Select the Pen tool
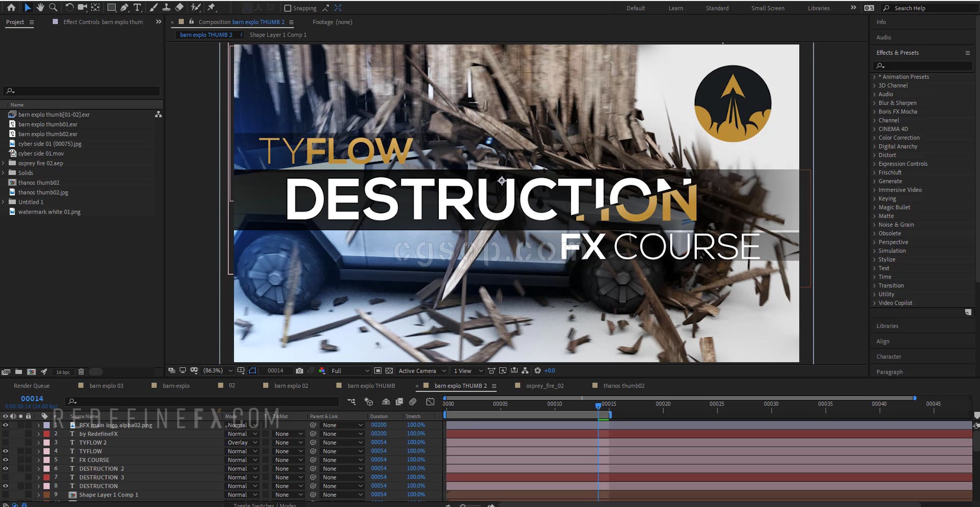 [x=124, y=8]
